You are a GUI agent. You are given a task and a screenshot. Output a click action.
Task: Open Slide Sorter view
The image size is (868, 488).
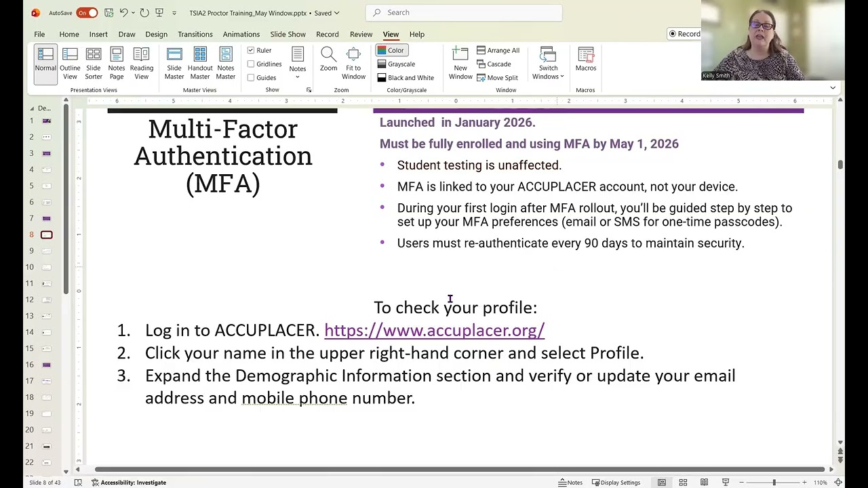click(94, 62)
